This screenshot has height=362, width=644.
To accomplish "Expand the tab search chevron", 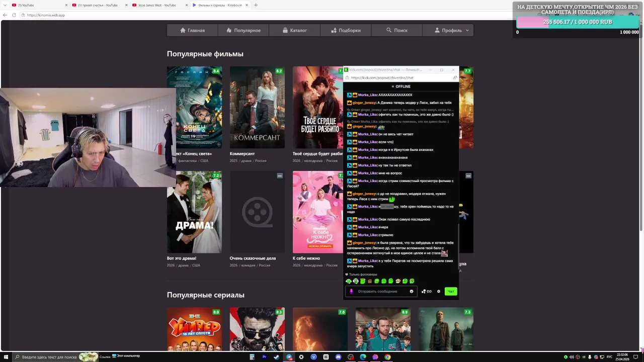I will (x=4, y=5).
